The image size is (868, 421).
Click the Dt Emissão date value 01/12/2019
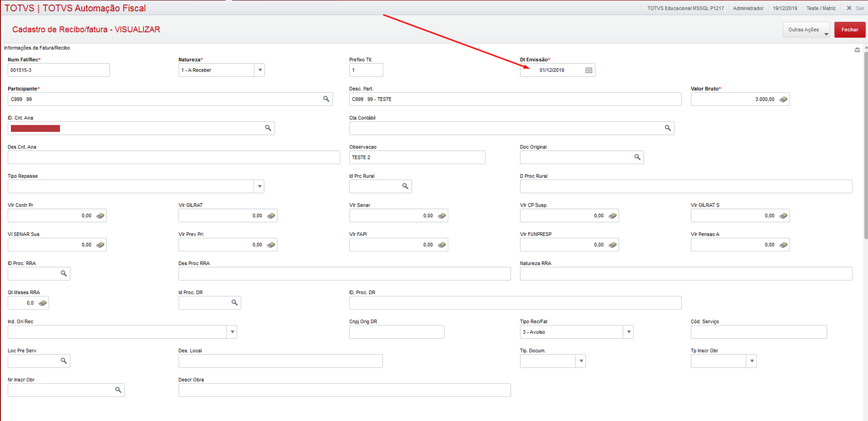coord(552,70)
